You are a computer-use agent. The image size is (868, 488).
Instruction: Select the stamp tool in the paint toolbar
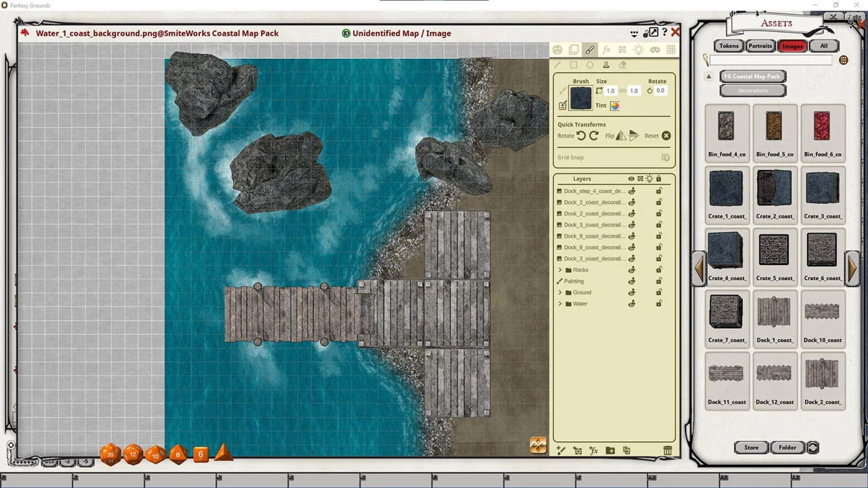click(606, 65)
